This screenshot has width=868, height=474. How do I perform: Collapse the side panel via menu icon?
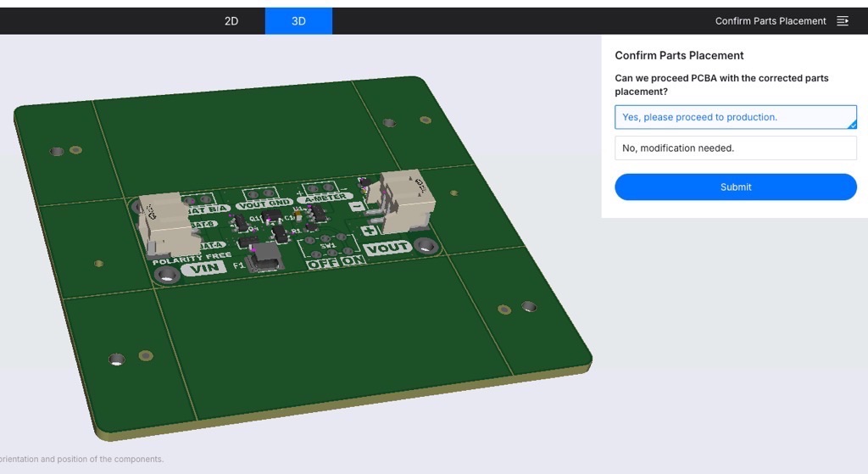pyautogui.click(x=842, y=21)
